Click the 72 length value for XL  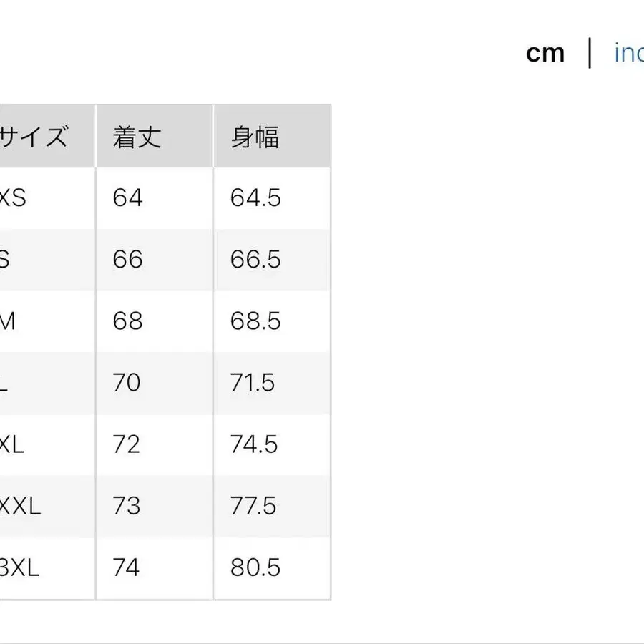point(127,444)
